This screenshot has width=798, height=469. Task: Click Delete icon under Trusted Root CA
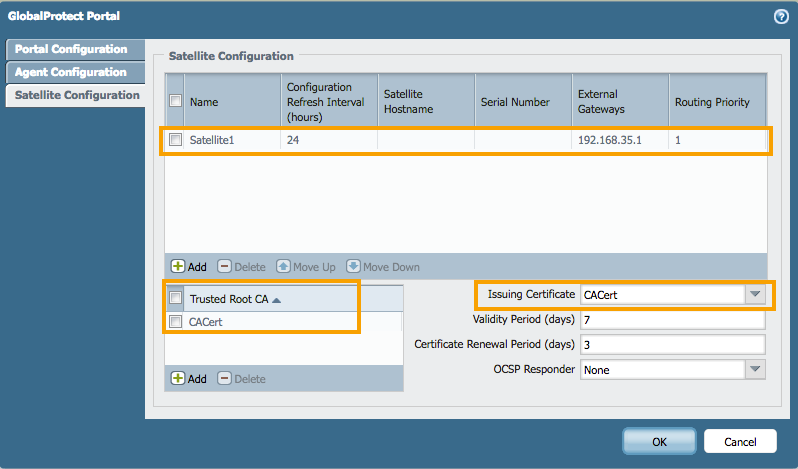coord(225,379)
